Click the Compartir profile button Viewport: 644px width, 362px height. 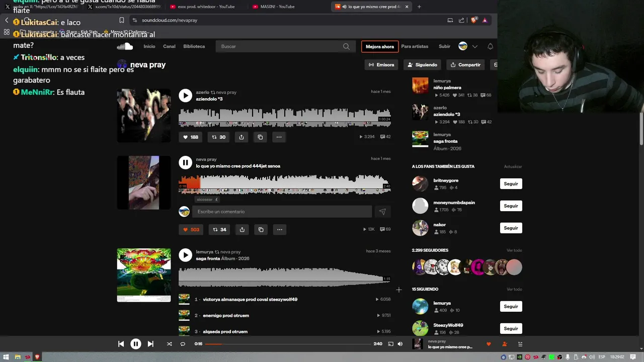click(465, 65)
